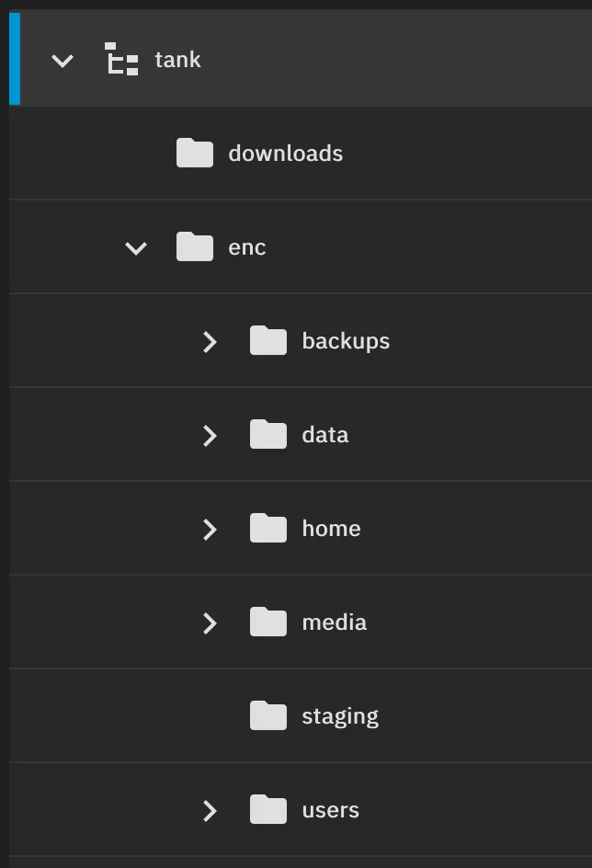The height and width of the screenshot is (868, 592).
Task: Expand the users dataset chevron
Action: pos(210,811)
